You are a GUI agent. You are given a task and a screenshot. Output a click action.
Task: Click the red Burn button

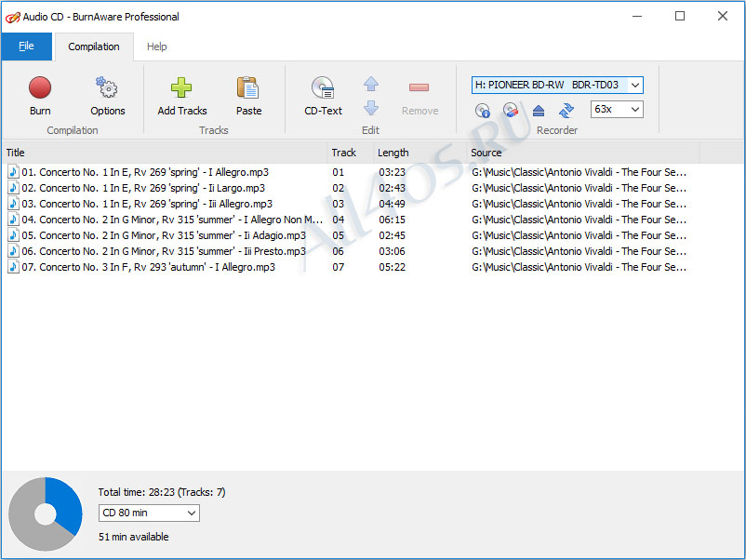click(39, 96)
